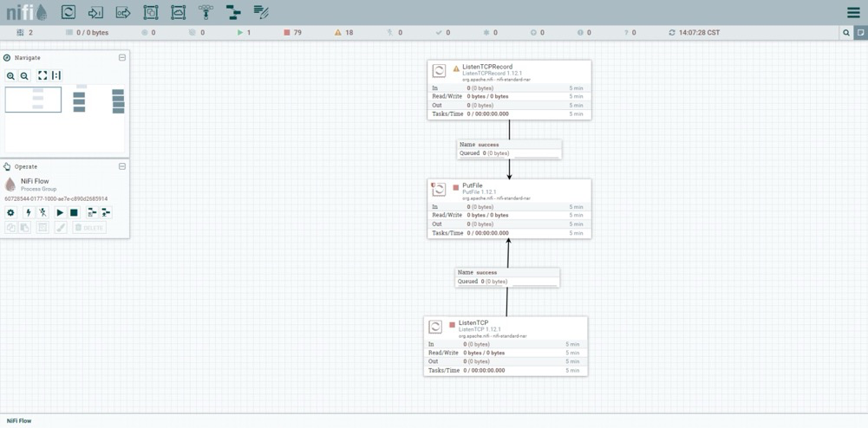Click the Read/Write row of ListenTCPRecord
Screen dimensions: 868x428
click(509, 96)
